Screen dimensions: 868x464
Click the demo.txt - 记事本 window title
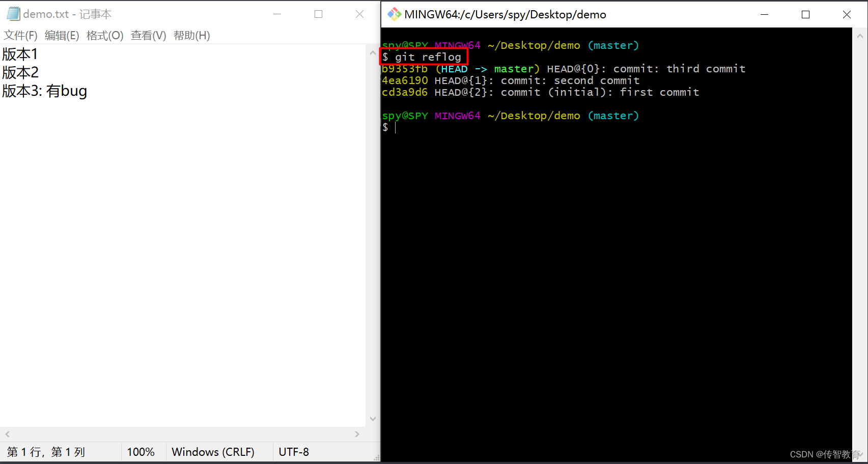(x=67, y=14)
